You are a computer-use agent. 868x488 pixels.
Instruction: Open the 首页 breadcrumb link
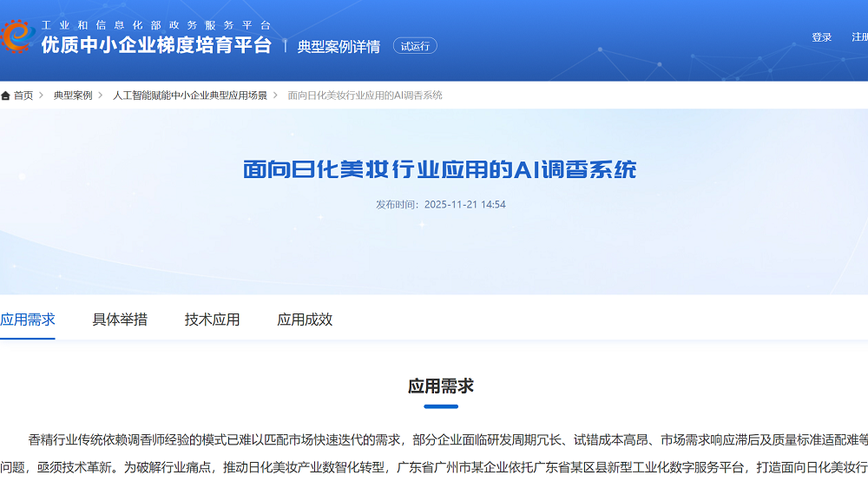[x=23, y=96]
